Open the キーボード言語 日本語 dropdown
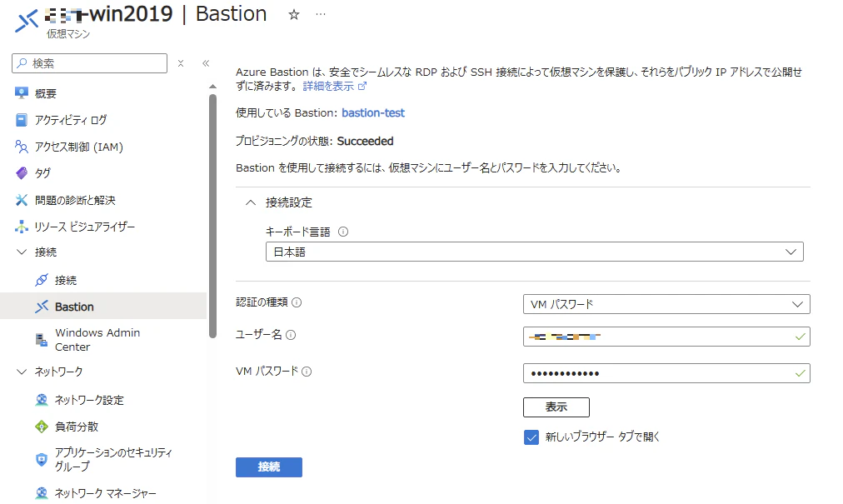843x504 pixels. coord(535,252)
